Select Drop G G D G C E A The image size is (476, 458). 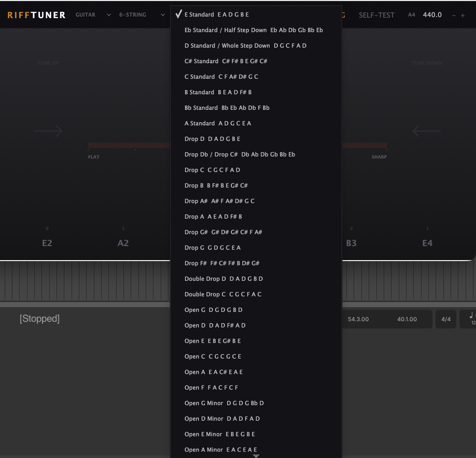256,248
